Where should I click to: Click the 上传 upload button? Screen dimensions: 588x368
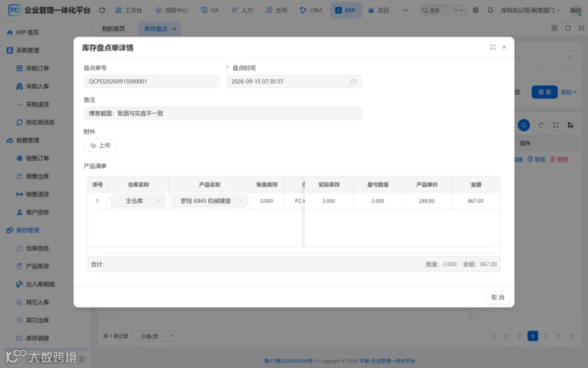[100, 145]
